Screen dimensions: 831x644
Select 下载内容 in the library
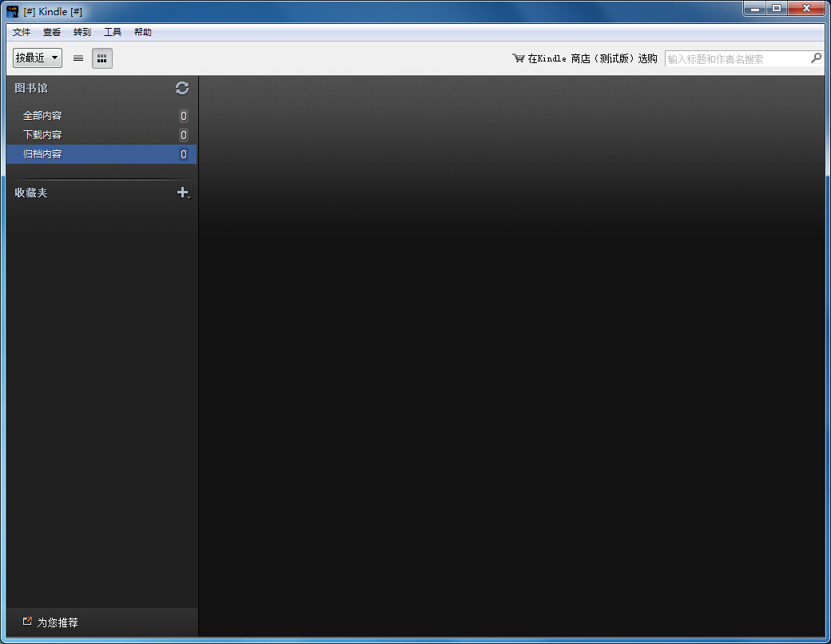click(42, 135)
